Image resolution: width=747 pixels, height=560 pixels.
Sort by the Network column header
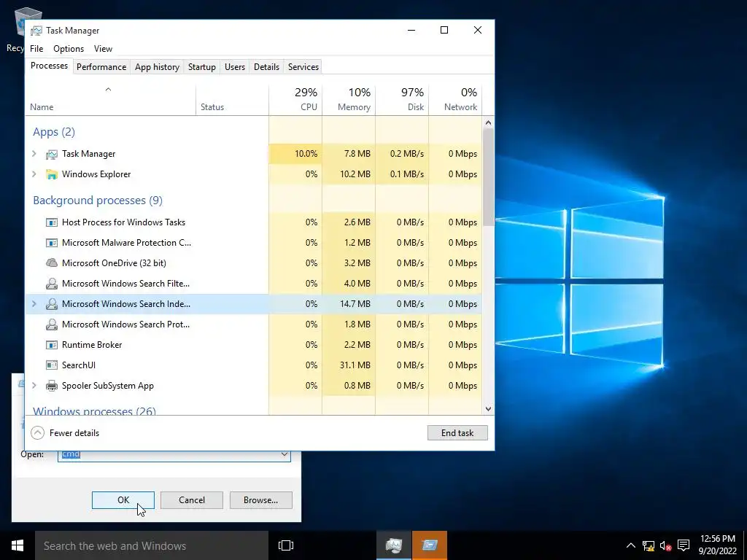455,100
